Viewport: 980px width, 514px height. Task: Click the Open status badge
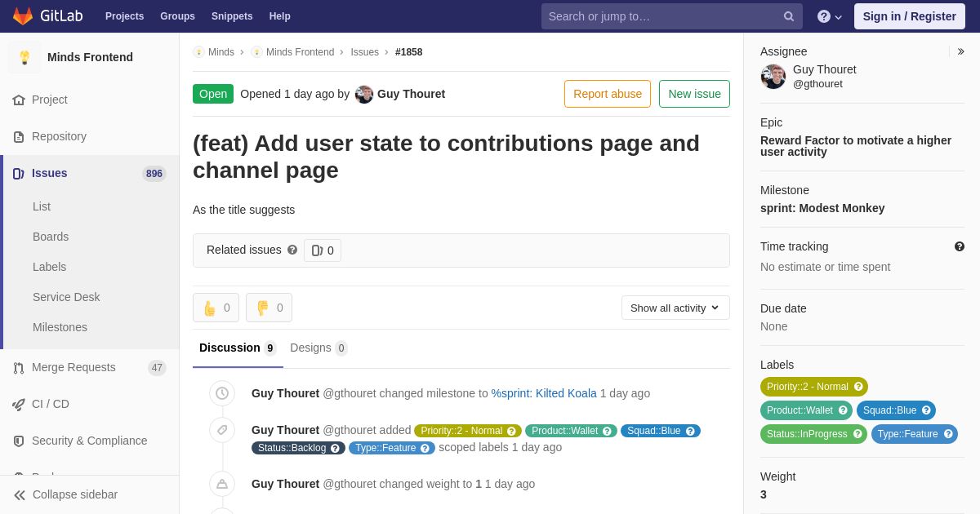pos(213,94)
